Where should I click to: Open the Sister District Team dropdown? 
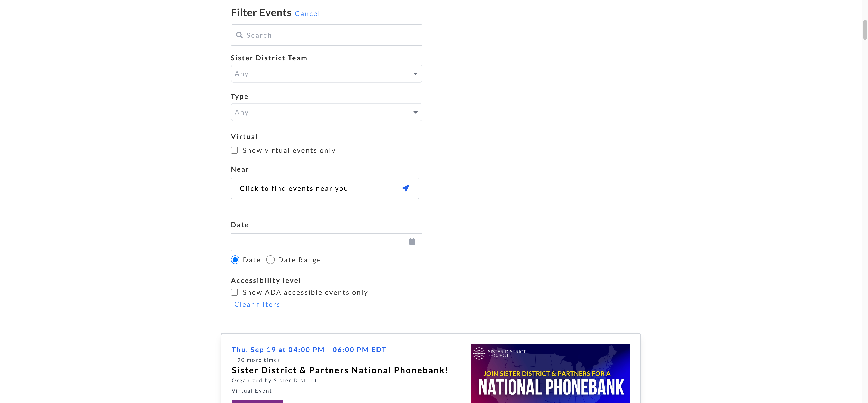[326, 74]
